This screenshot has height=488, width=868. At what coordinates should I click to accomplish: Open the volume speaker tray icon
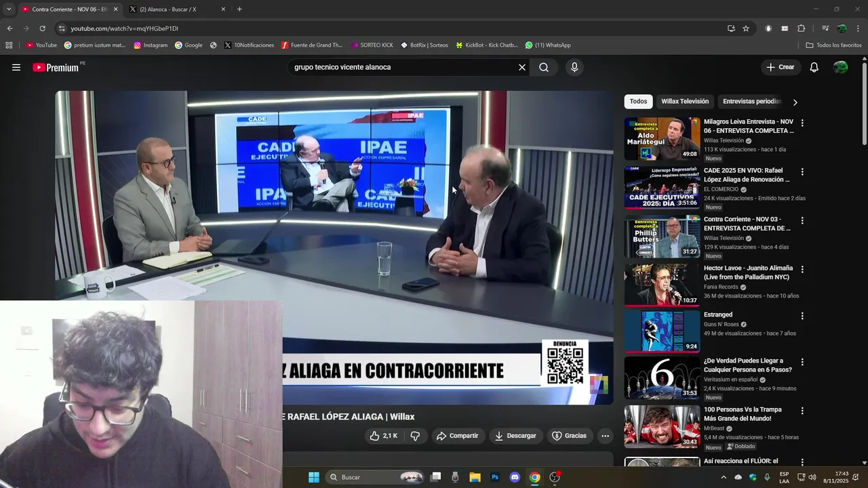(x=812, y=477)
